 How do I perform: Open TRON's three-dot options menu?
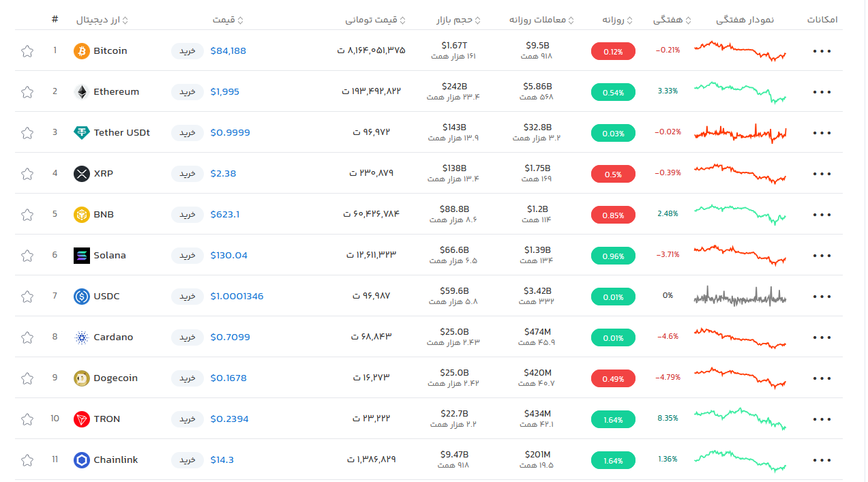tap(822, 419)
